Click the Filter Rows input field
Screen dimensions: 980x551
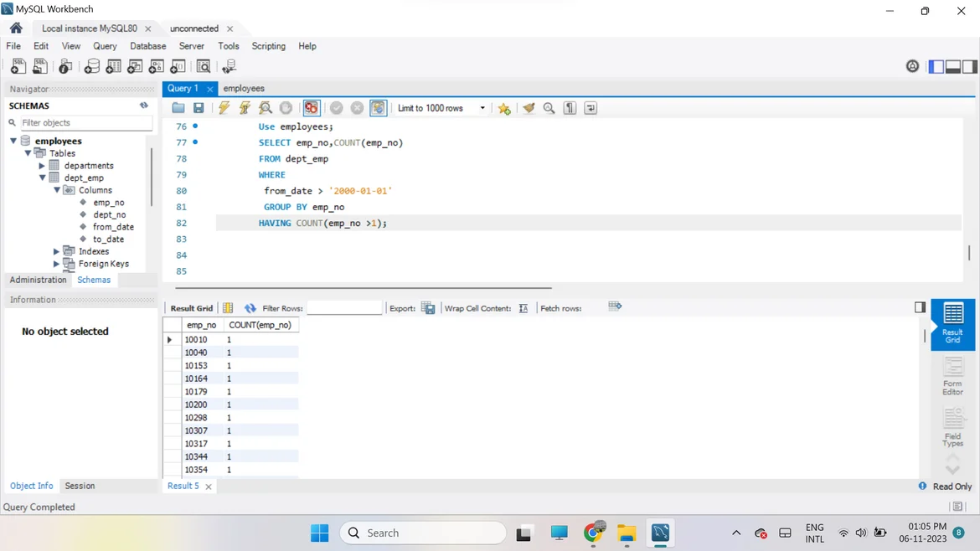(343, 308)
